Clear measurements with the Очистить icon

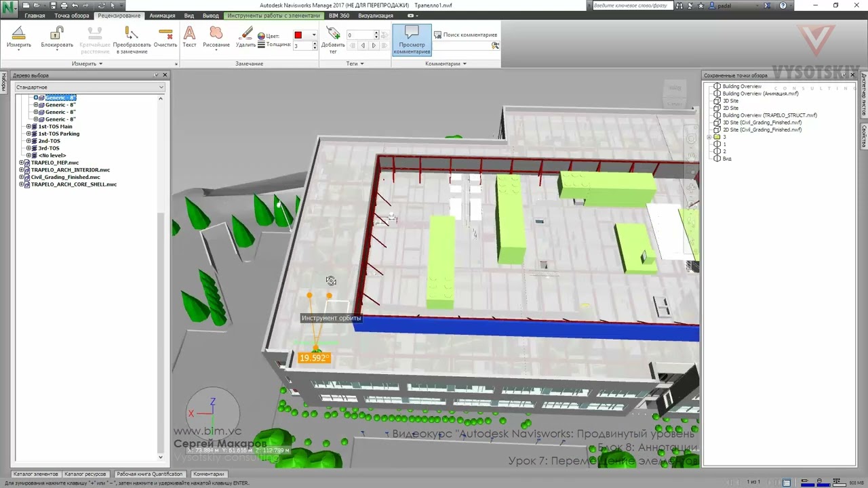point(165,38)
